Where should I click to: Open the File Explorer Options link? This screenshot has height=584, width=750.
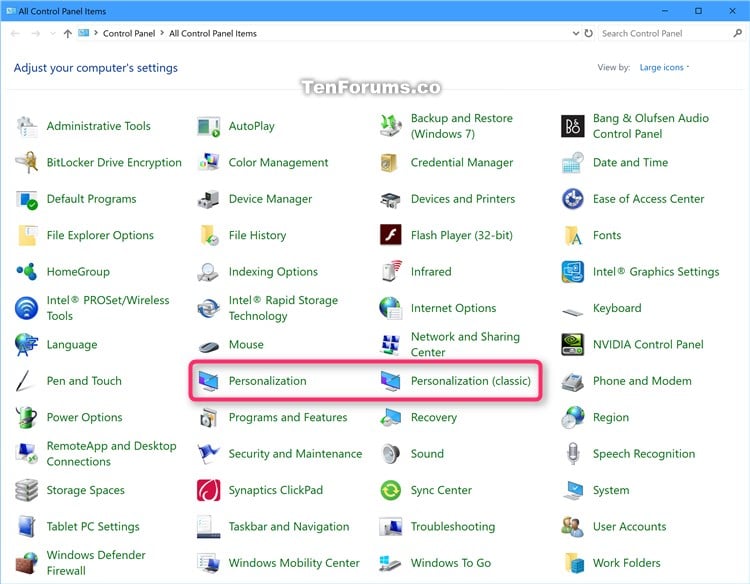click(100, 235)
